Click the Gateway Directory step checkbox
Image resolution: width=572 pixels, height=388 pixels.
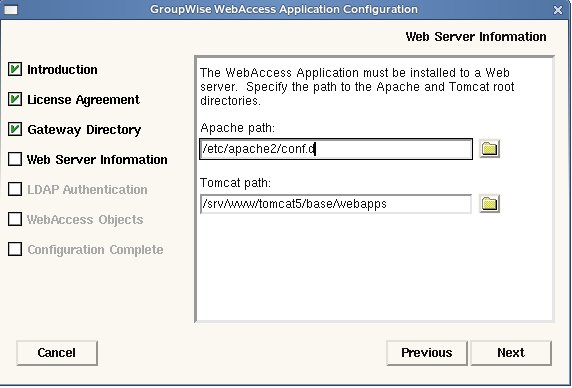15,129
